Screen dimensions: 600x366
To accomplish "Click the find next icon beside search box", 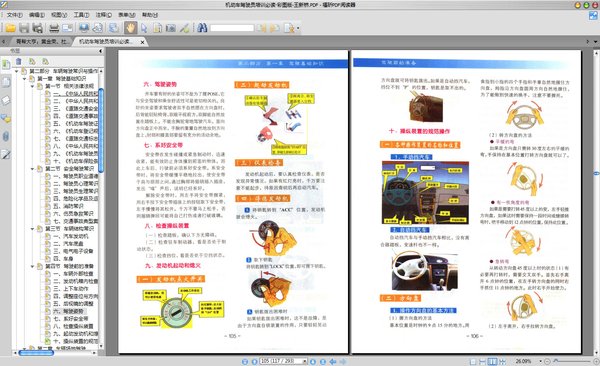I will (274, 28).
